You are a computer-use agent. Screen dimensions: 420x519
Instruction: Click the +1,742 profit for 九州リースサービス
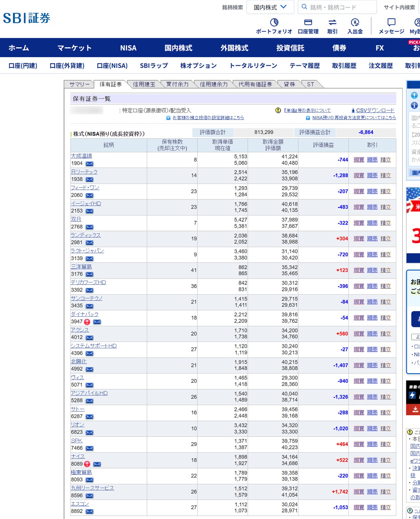[x=340, y=492]
